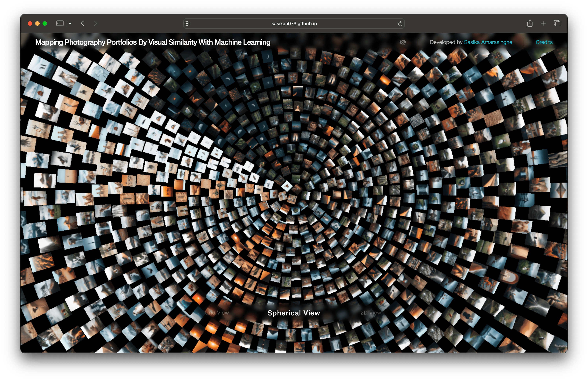Click the tab overview icon
The height and width of the screenshot is (380, 588).
557,23
